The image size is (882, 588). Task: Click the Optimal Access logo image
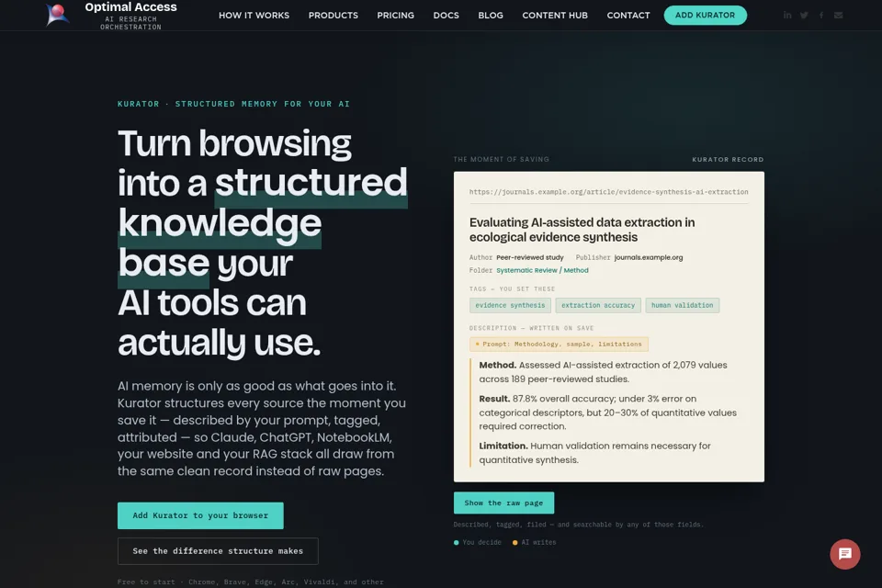coord(57,15)
